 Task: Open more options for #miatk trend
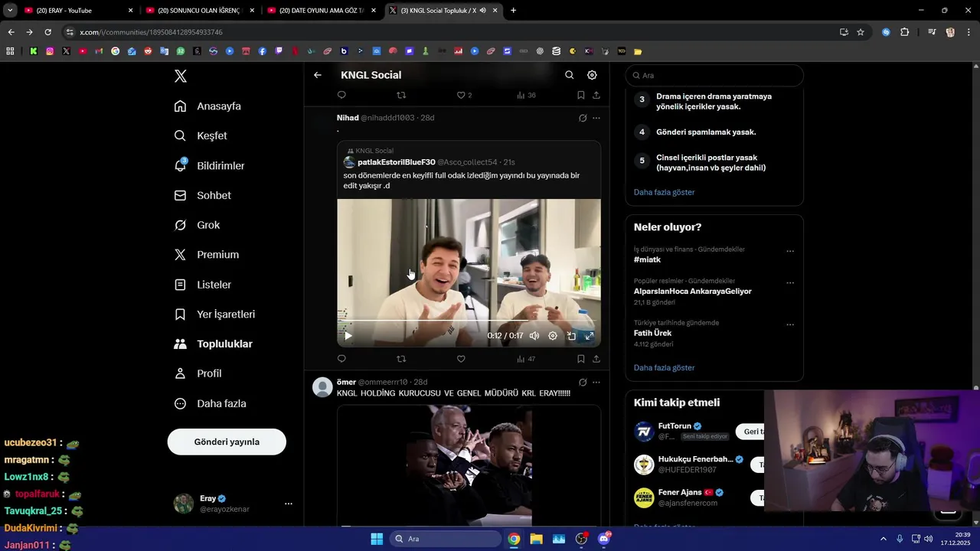(x=790, y=252)
